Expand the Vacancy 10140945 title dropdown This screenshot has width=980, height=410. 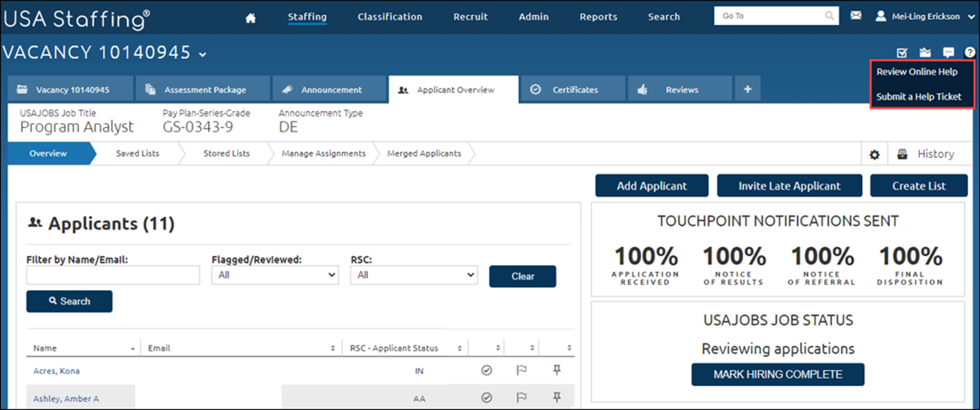pyautogui.click(x=203, y=54)
